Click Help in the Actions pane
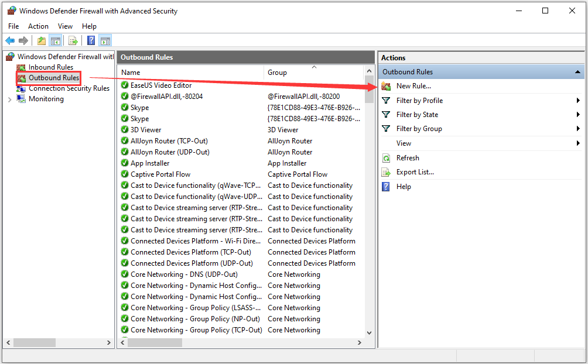This screenshot has width=588, height=364. click(404, 186)
